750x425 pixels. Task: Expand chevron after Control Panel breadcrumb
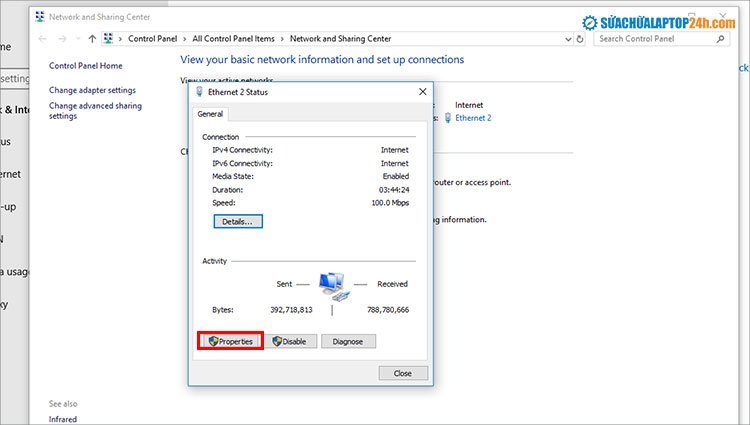pos(186,39)
